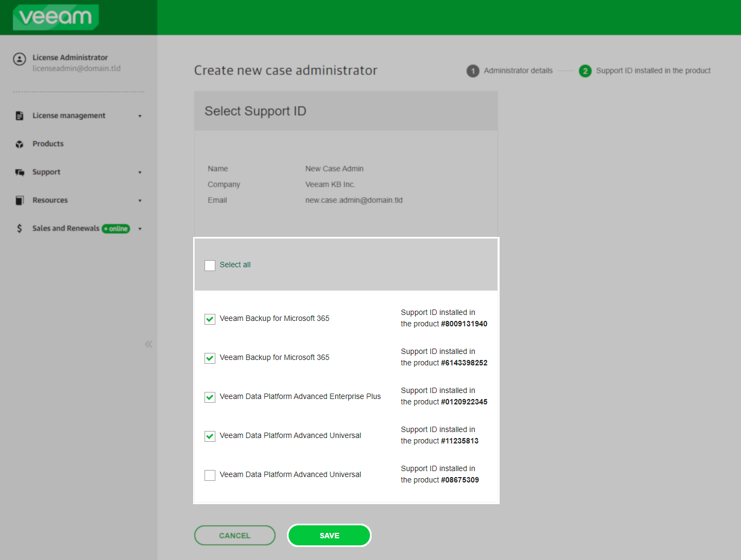Expand the License management dropdown arrow
741x560 pixels.
coord(140,116)
